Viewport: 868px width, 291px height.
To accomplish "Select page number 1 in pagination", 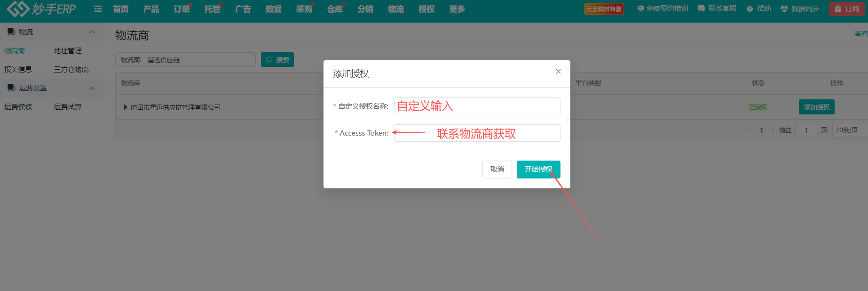I will point(761,130).
